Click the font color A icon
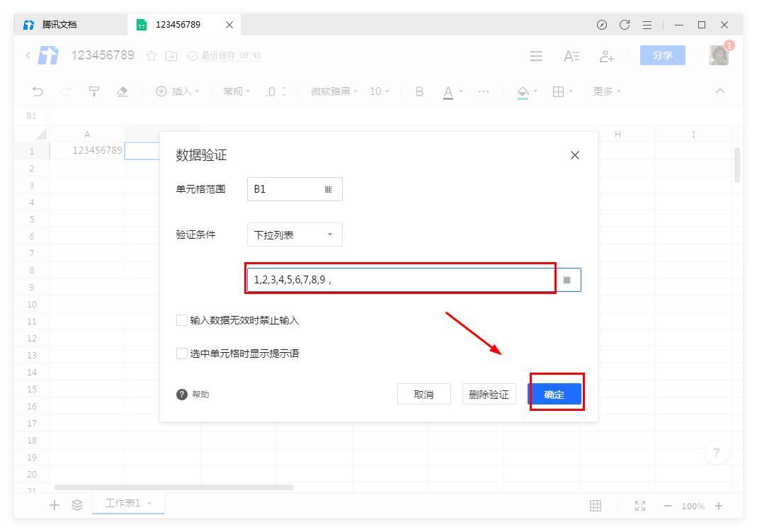Viewport: 757px width, 532px height. 448,92
